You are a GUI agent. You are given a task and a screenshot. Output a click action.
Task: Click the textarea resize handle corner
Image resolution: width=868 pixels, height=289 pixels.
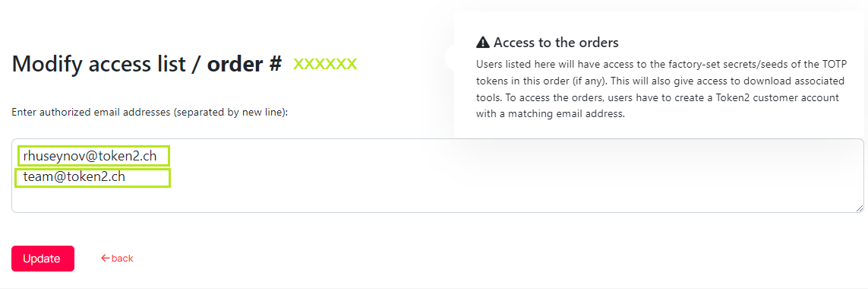pyautogui.click(x=860, y=208)
